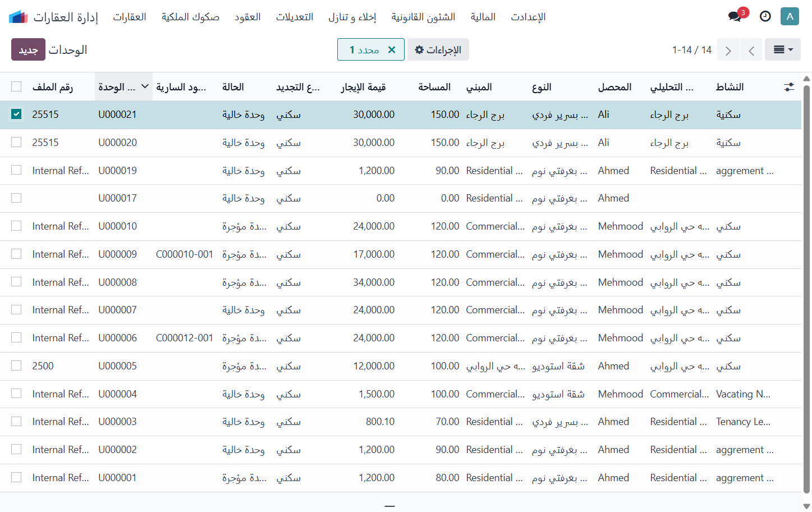Viewport: 812px width, 512px height.
Task: Check the U000009 row checkbox
Action: [x=16, y=254]
